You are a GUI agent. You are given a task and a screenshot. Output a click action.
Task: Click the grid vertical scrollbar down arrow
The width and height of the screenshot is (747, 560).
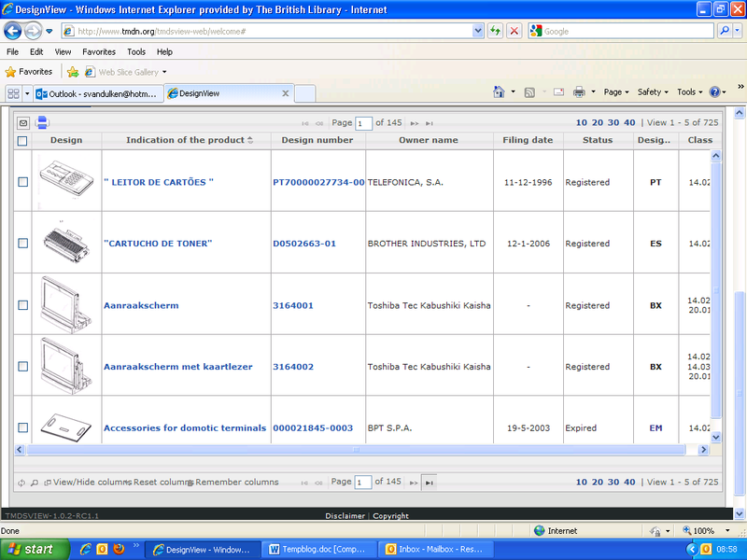[x=716, y=437]
